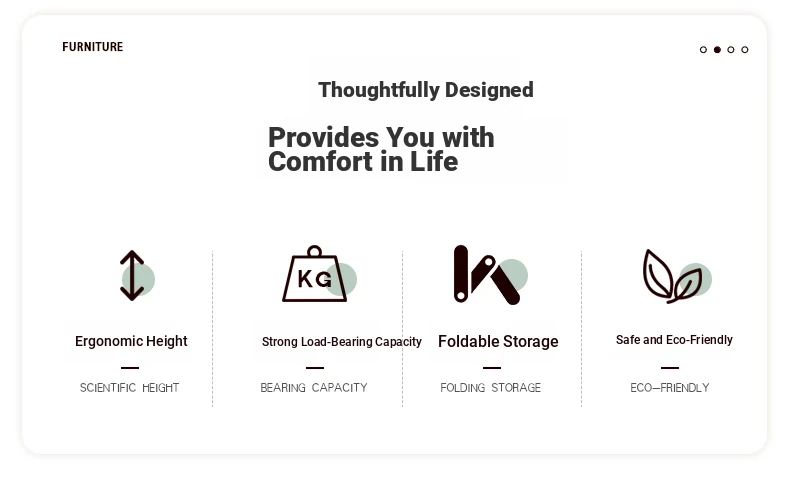790x483 pixels.
Task: Select the first carousel dot
Action: (x=703, y=50)
